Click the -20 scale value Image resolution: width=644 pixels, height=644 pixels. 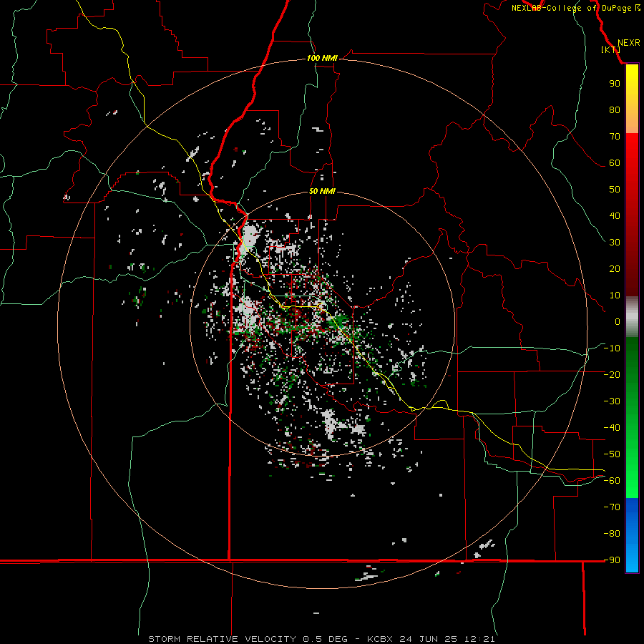(x=612, y=374)
